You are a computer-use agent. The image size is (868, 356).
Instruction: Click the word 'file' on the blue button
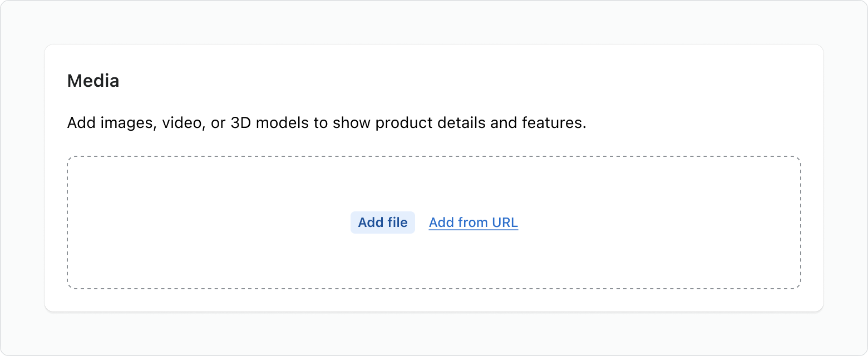pyautogui.click(x=397, y=222)
